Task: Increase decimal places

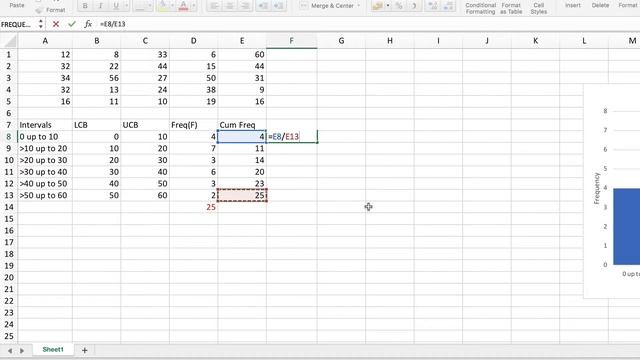Action: click(433, 6)
